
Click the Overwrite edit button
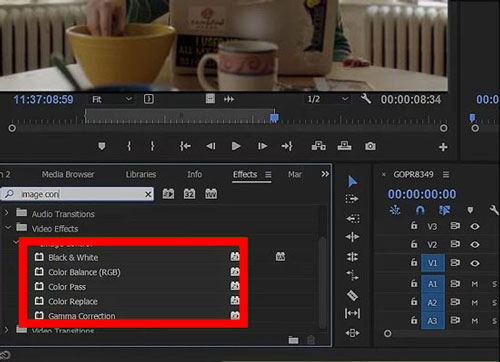[x=344, y=146]
